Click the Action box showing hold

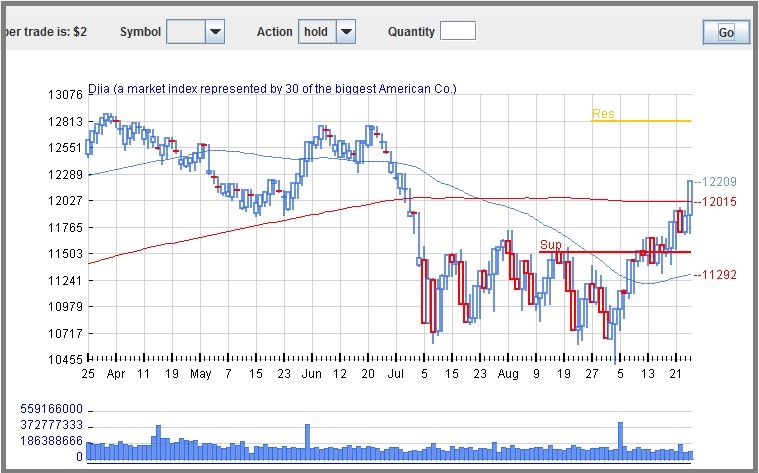click(316, 32)
